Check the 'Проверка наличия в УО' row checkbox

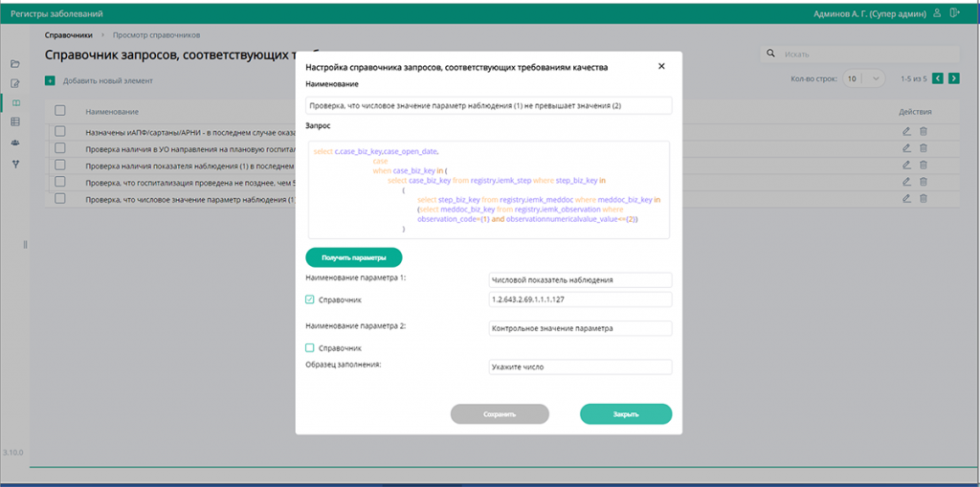(x=60, y=148)
